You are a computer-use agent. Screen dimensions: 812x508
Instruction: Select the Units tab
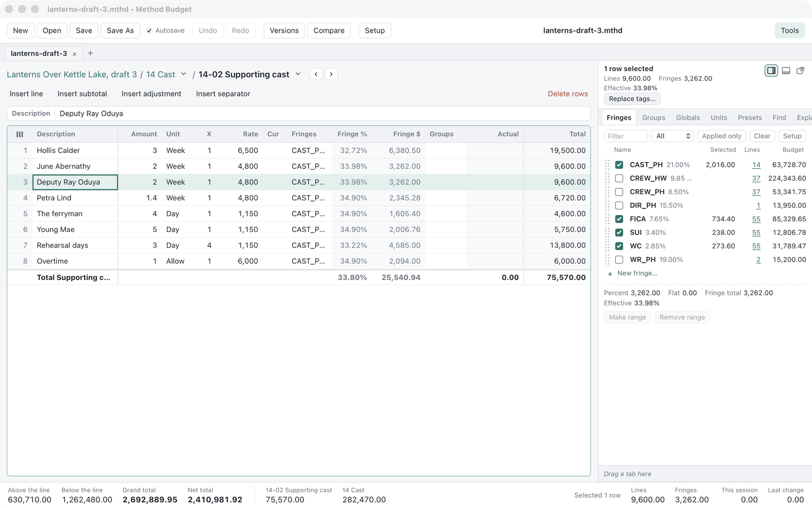(x=719, y=117)
